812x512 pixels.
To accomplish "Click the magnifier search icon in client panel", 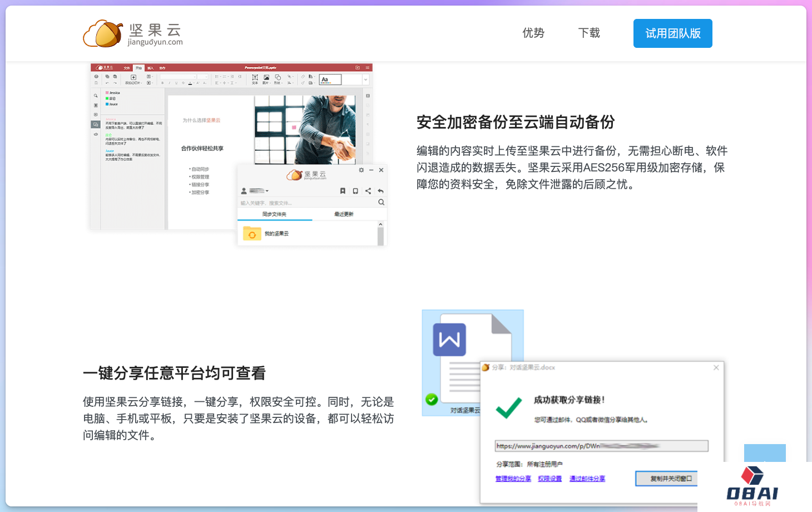I will click(x=381, y=203).
